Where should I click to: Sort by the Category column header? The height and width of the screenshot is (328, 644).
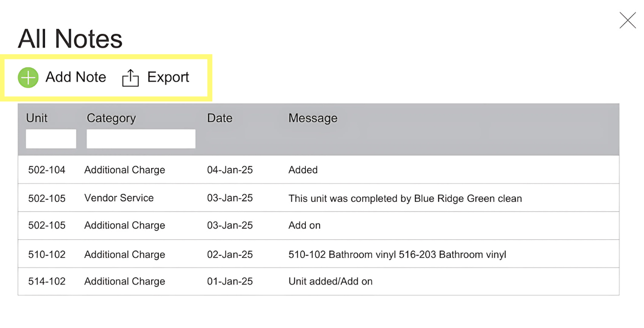click(x=111, y=118)
